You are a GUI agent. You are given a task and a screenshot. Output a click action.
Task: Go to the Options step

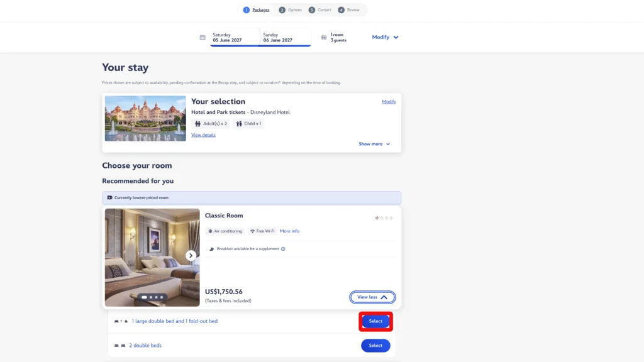(291, 10)
